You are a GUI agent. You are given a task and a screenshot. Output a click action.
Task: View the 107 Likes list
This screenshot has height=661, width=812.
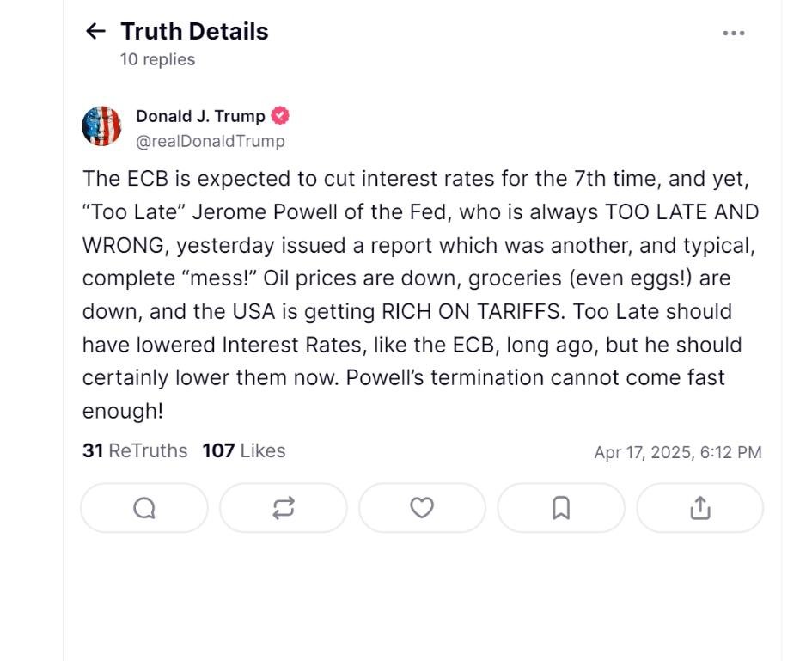click(244, 450)
